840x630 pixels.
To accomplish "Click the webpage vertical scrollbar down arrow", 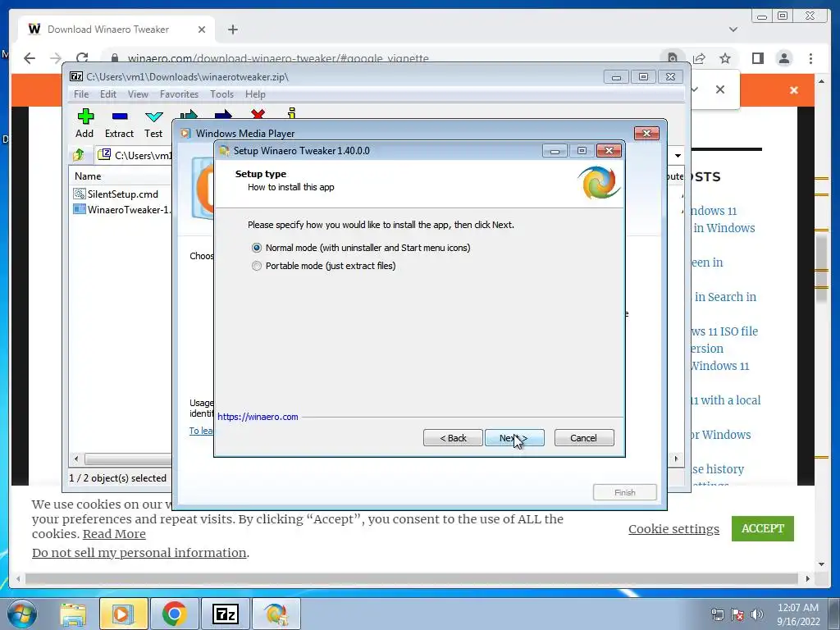I will coord(821,564).
